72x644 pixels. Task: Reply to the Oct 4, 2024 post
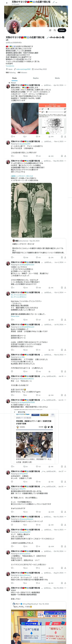(12, 320)
